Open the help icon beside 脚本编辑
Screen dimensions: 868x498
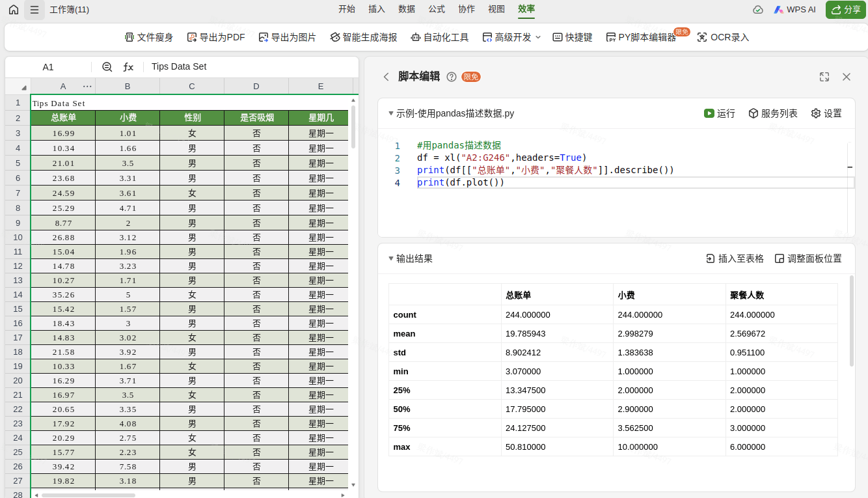point(452,77)
